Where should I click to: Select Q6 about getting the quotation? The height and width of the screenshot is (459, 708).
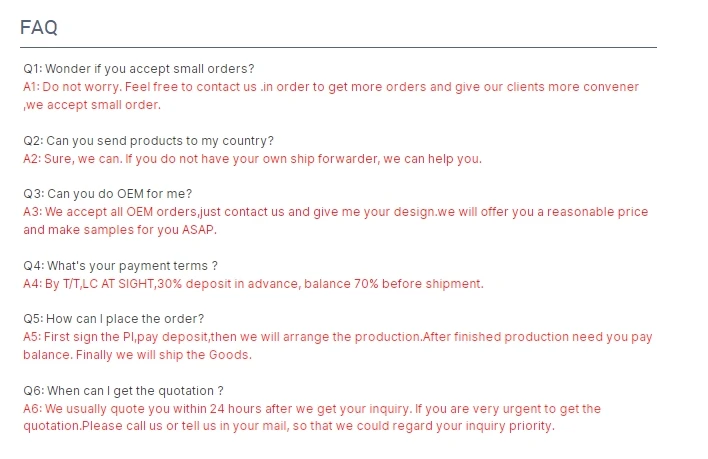123,391
